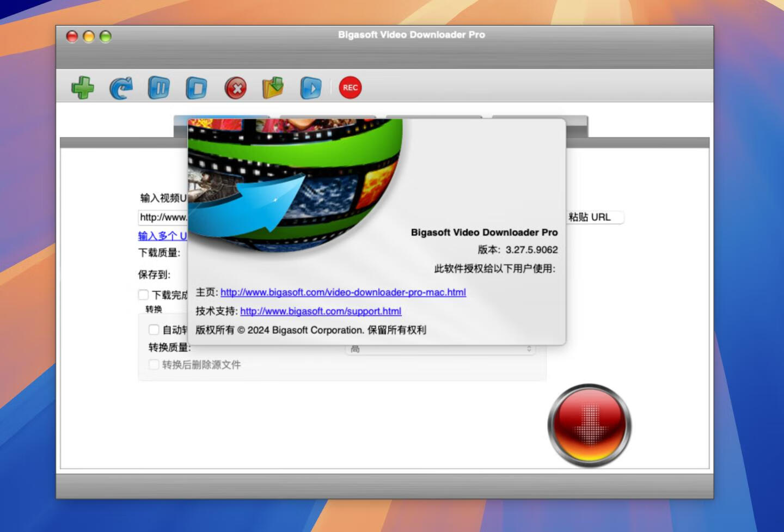784x532 pixels.
Task: Expand the 转换质量 dropdown
Action: (x=440, y=350)
